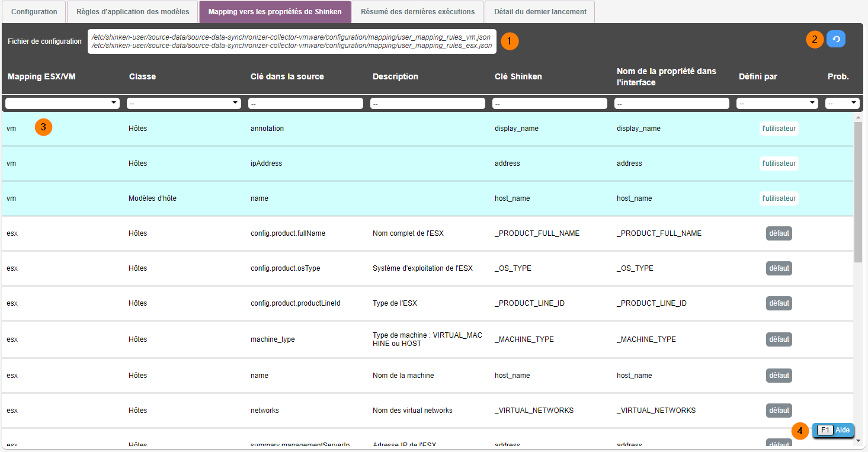
Task: Click orange marker number 4
Action: tap(800, 431)
